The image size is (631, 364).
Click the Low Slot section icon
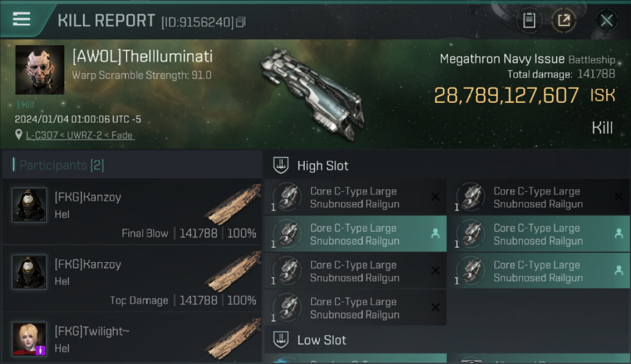tap(282, 340)
